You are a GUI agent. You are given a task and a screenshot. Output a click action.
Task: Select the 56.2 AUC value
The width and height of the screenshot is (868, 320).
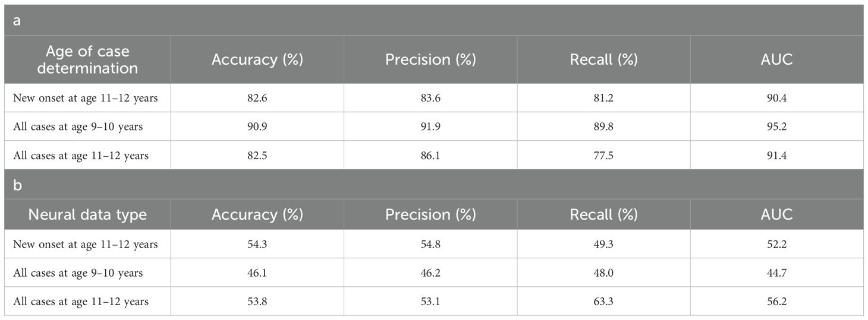[776, 302]
